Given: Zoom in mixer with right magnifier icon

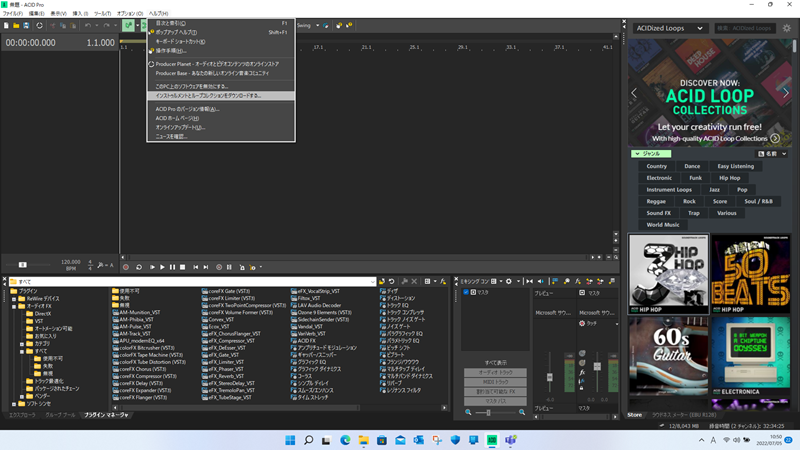Looking at the screenshot, I should point(522,412).
